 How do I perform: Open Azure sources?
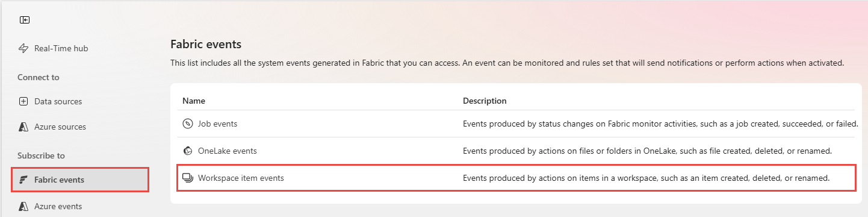(60, 127)
